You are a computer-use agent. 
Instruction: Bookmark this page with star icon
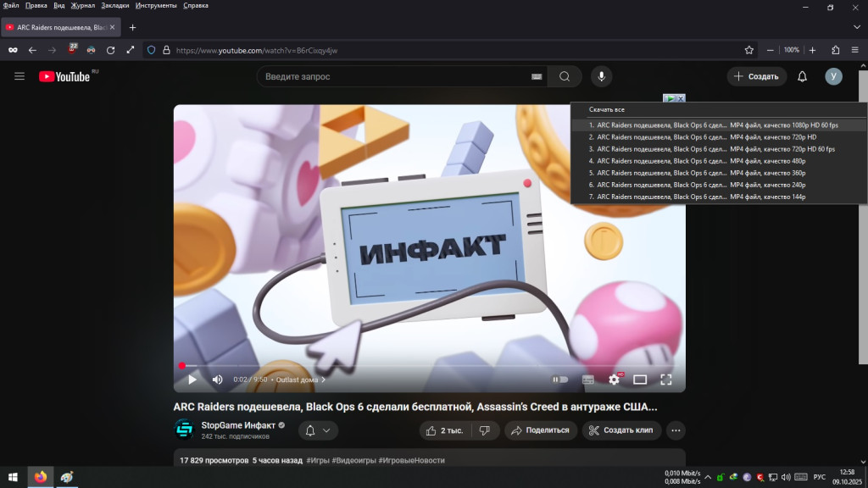[x=748, y=50]
